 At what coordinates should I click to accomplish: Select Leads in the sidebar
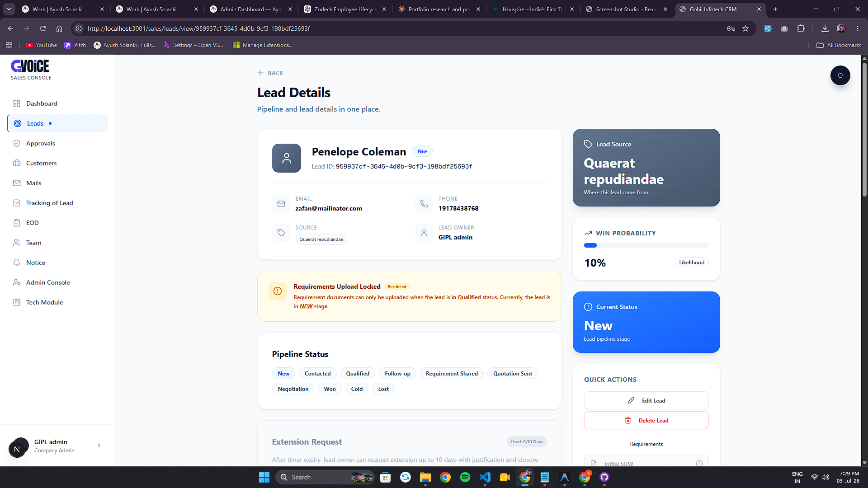[x=58, y=123]
